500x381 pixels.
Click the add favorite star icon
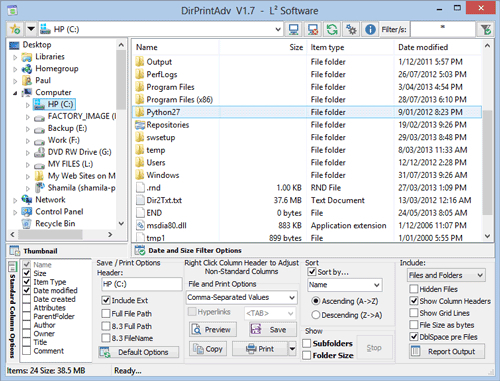tap(15, 29)
